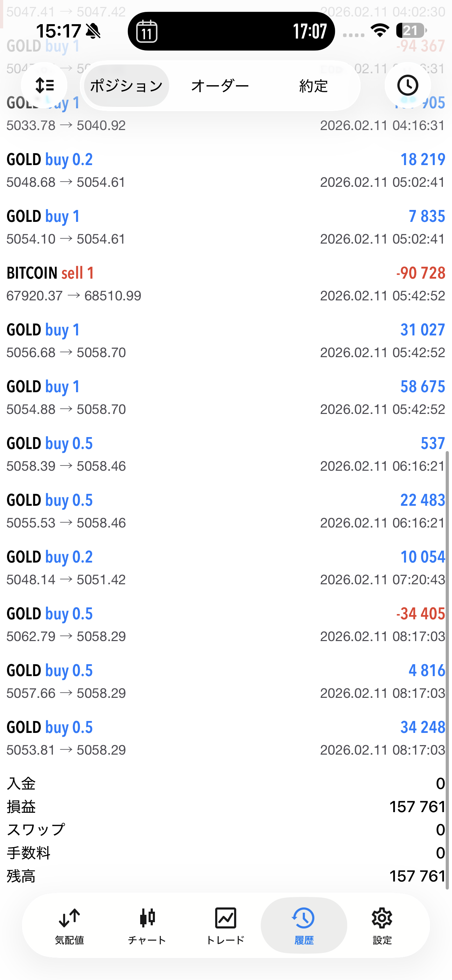Switch to the オーダー tab

pos(220,86)
